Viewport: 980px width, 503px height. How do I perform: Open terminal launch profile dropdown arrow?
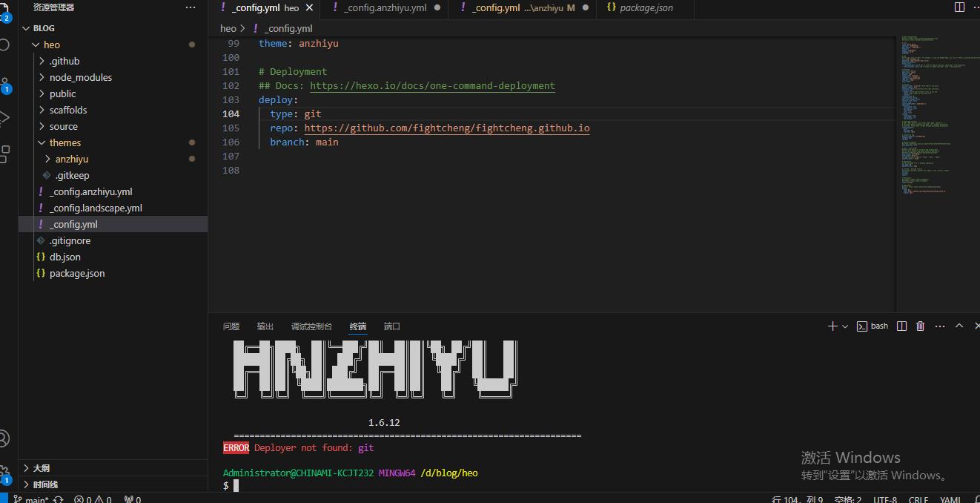coord(845,326)
